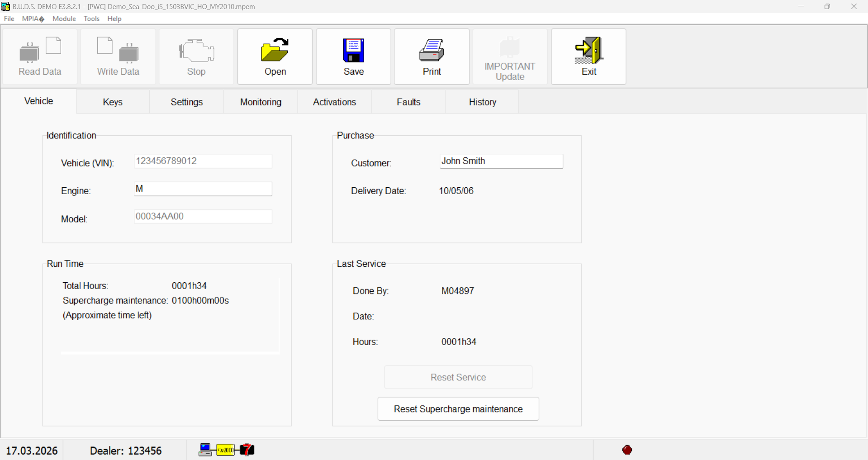This screenshot has width=868, height=460.
Task: Click the Write Data toolbar icon
Action: (x=118, y=50)
